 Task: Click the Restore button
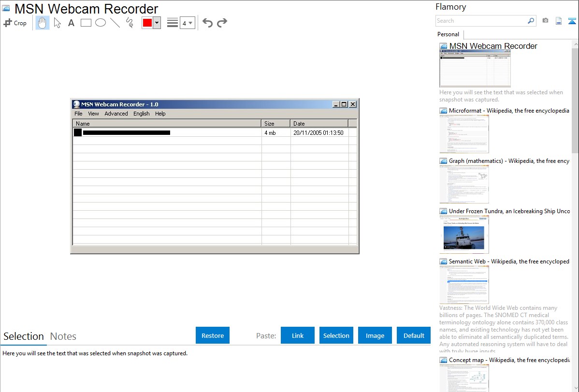coord(213,335)
